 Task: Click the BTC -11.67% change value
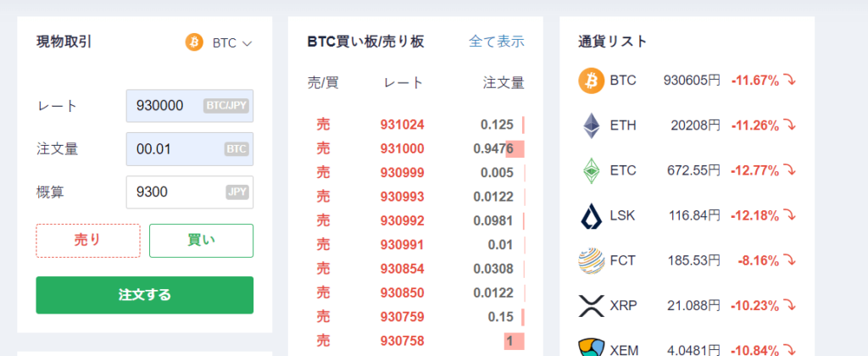(755, 81)
